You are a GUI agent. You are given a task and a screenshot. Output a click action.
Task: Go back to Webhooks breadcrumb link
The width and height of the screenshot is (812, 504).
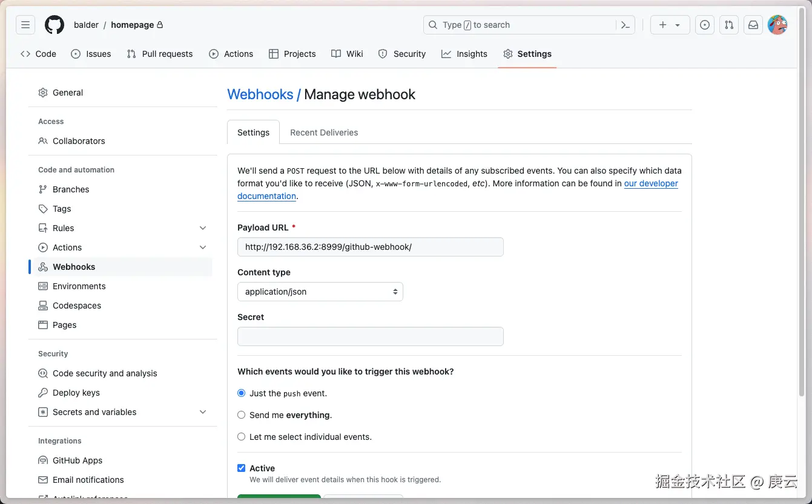point(260,94)
